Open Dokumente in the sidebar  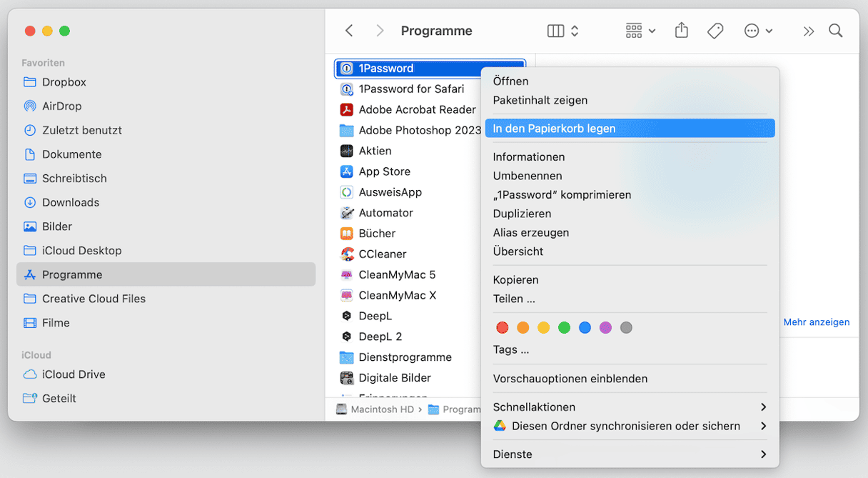pyautogui.click(x=166, y=154)
